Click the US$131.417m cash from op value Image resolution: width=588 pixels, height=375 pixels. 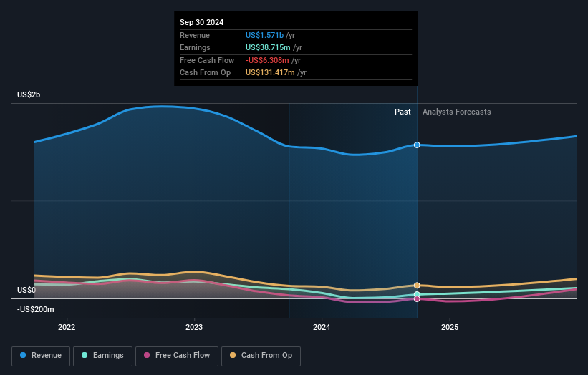click(270, 73)
